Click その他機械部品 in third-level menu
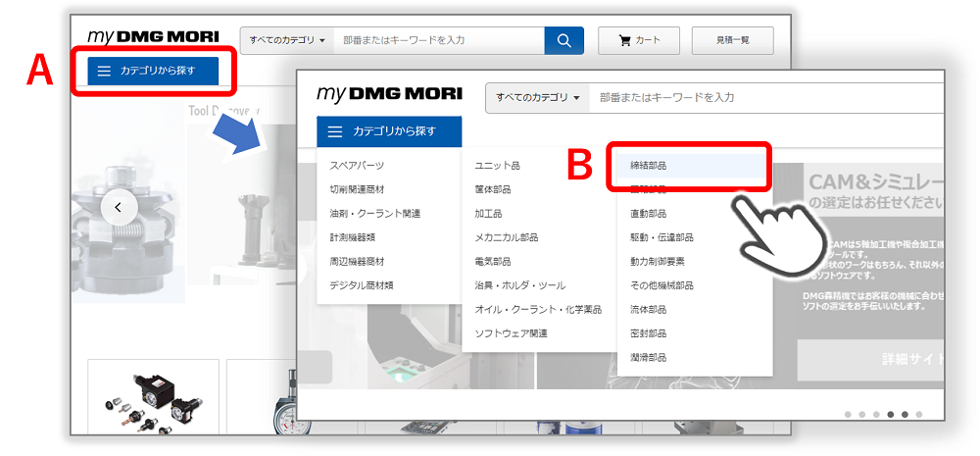 tap(661, 285)
